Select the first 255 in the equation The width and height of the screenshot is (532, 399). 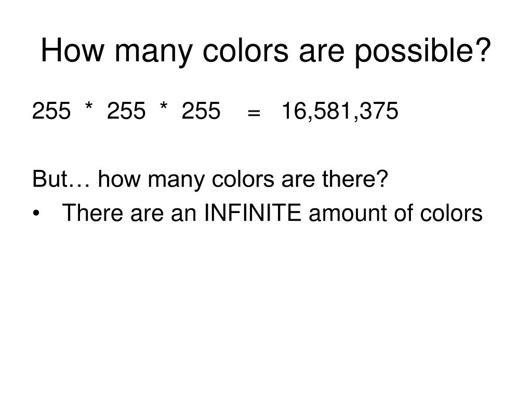pyautogui.click(x=51, y=111)
